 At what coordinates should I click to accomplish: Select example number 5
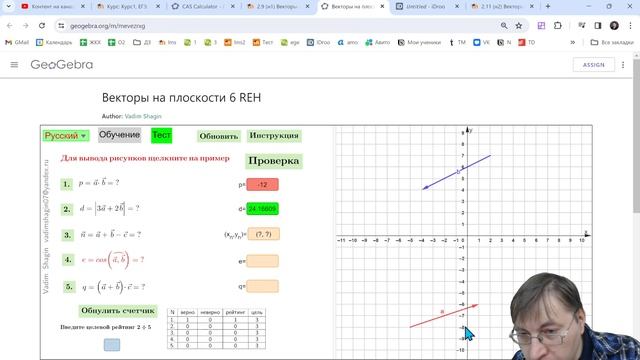point(69,287)
